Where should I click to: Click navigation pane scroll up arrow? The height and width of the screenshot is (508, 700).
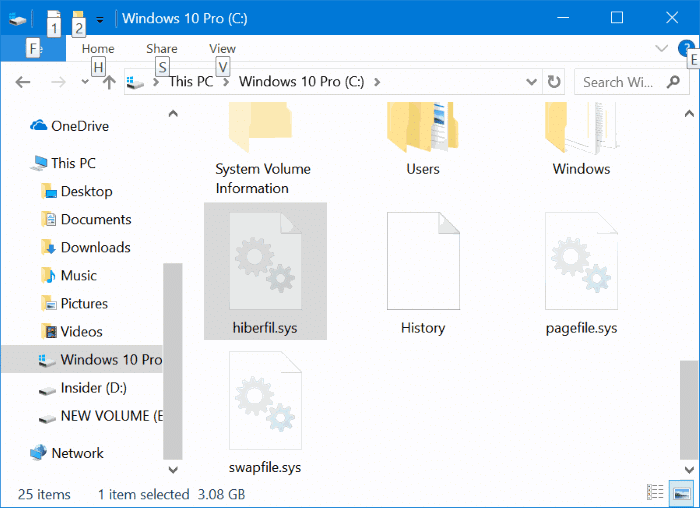coord(173,113)
